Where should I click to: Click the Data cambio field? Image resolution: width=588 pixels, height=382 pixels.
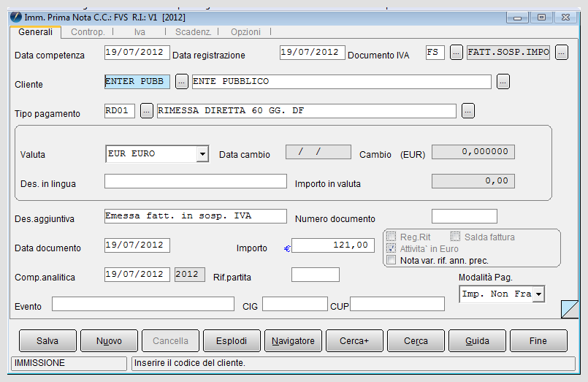[318, 152]
